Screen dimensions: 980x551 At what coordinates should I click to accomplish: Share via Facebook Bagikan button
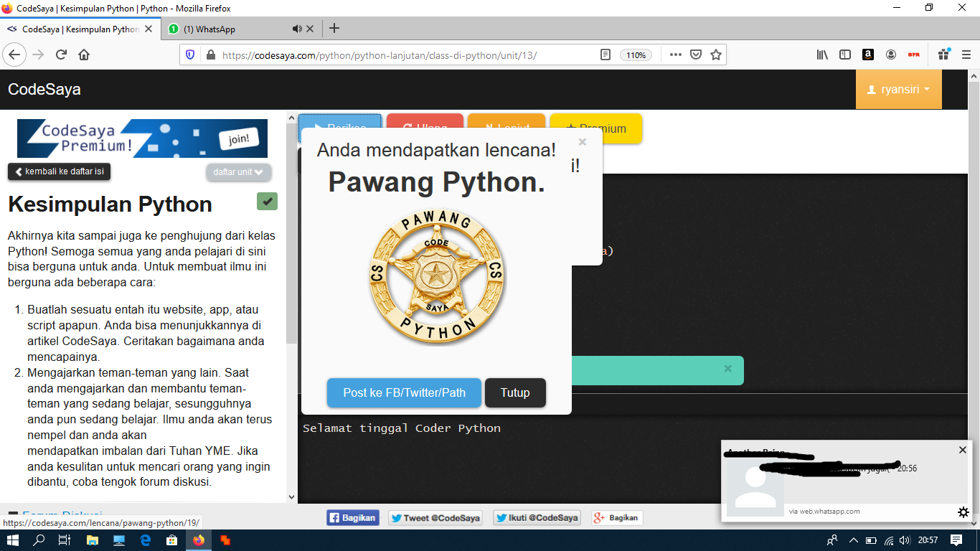pyautogui.click(x=353, y=518)
